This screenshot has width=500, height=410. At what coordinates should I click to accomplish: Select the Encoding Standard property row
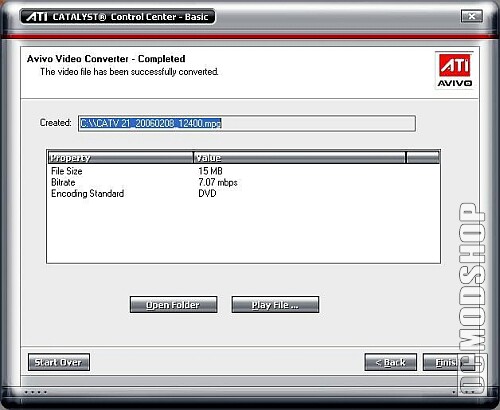243,194
